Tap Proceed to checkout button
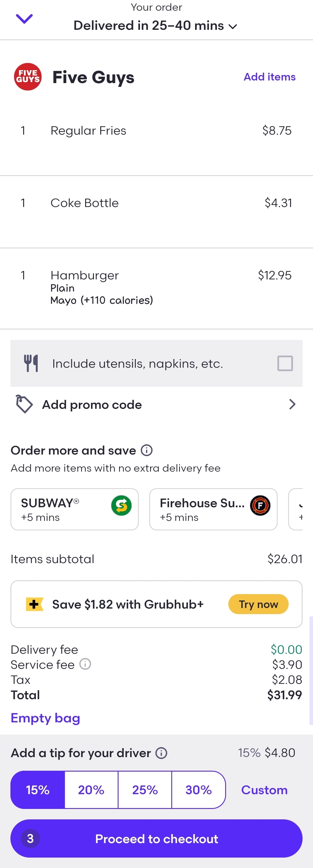This screenshot has height=868, width=313. pyautogui.click(x=156, y=838)
